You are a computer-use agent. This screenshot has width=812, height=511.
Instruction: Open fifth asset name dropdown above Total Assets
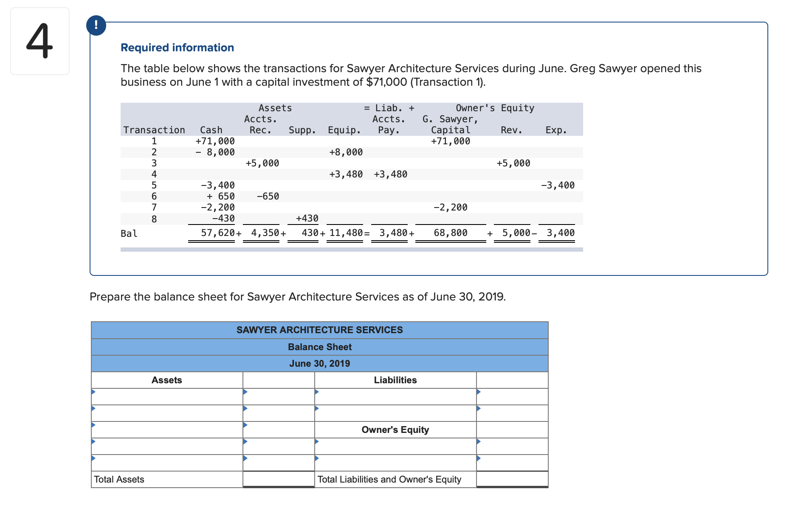167,463
